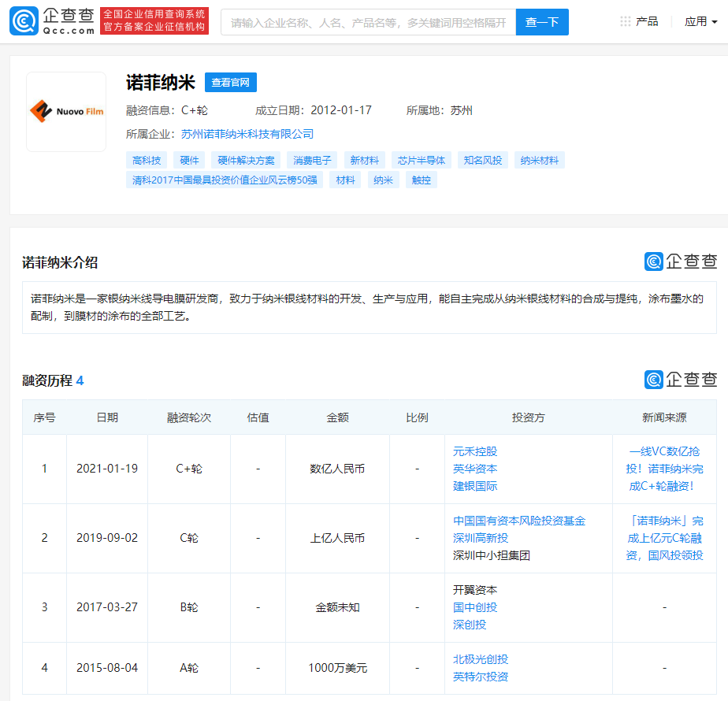Open investor 元禾控股
Image resolution: width=728 pixels, height=701 pixels.
[x=475, y=451]
